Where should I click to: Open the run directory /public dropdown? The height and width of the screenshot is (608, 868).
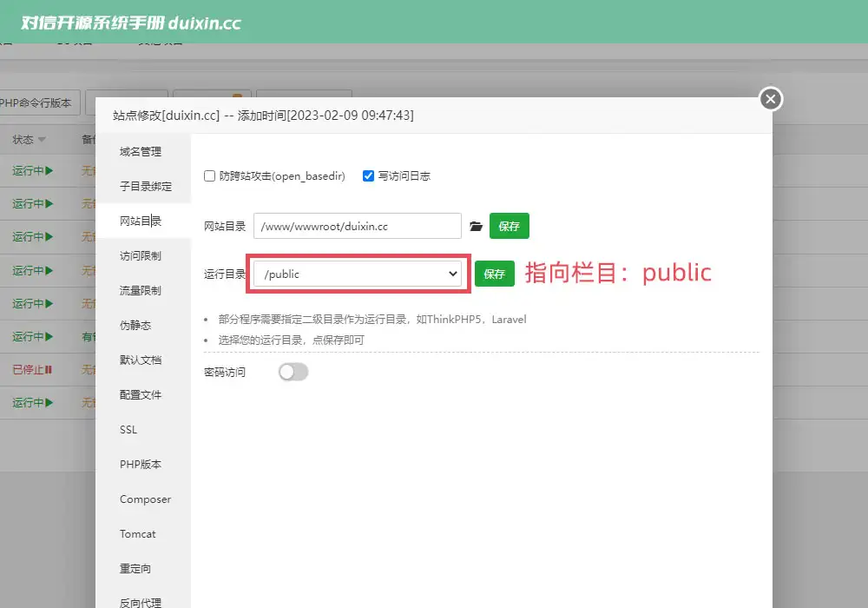358,274
